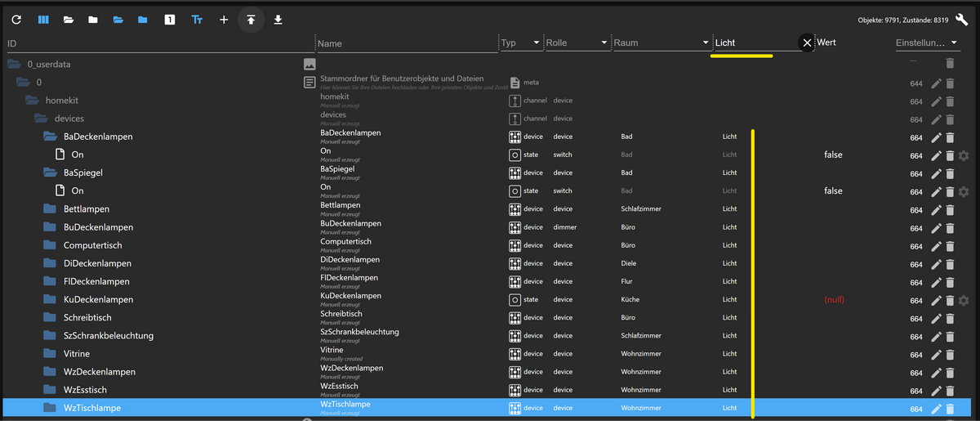Select the Computertisch tree item
The width and height of the screenshot is (980, 421).
click(93, 245)
